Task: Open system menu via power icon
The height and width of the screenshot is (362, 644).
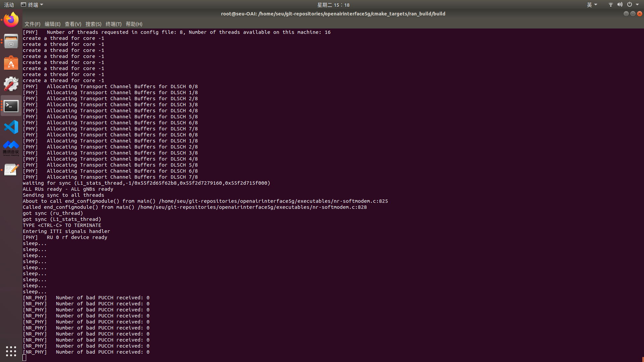Action: (x=630, y=5)
